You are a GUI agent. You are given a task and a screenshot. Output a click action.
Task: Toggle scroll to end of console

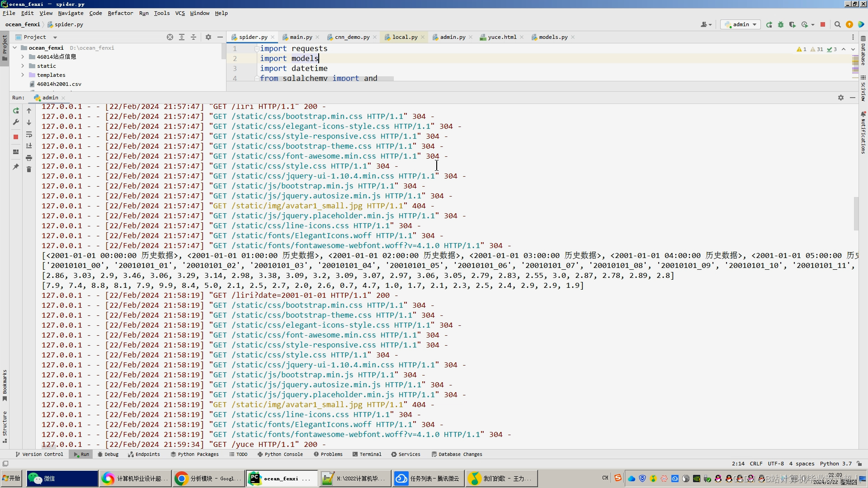click(x=29, y=146)
